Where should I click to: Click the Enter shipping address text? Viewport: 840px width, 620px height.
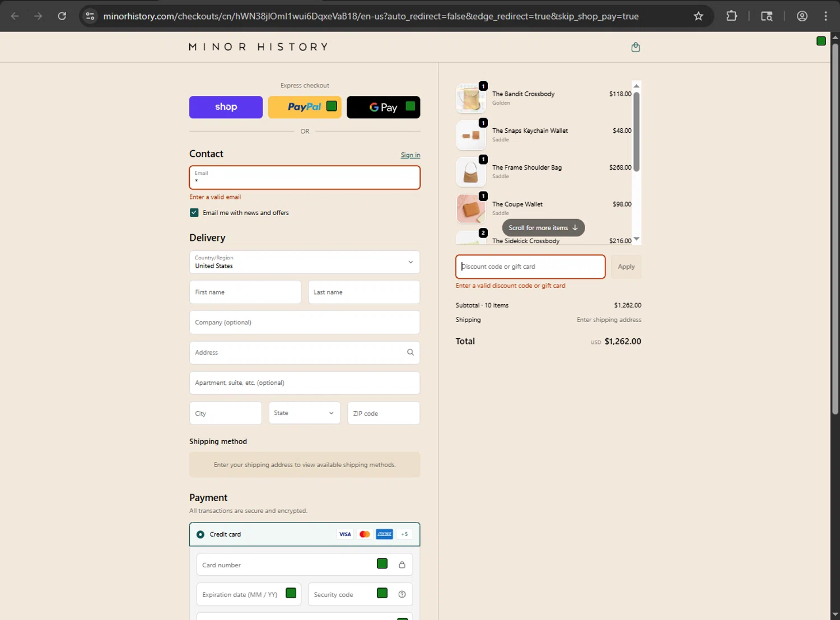click(x=609, y=320)
